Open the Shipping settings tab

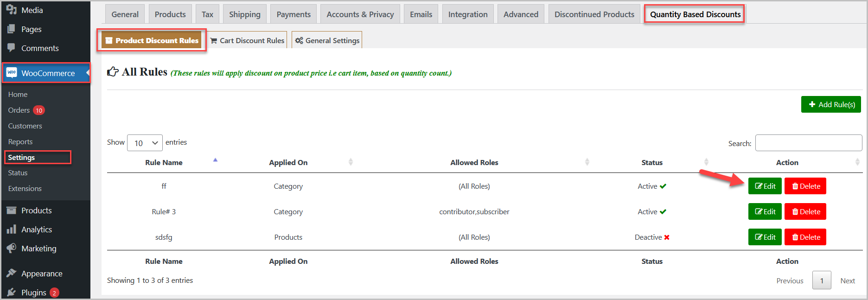click(244, 14)
